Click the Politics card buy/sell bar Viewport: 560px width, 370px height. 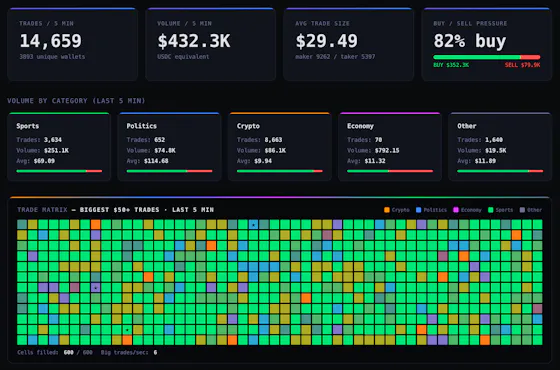pyautogui.click(x=169, y=171)
